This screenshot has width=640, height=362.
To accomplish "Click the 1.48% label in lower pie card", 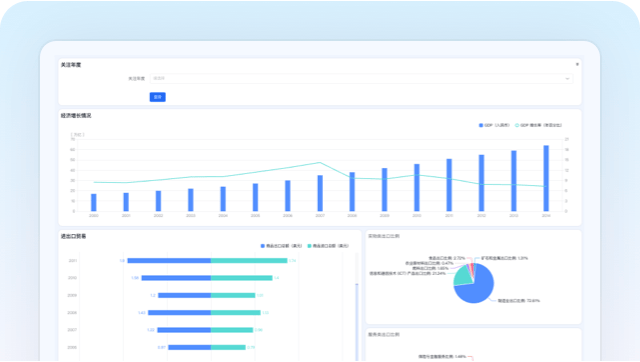I will [442, 357].
